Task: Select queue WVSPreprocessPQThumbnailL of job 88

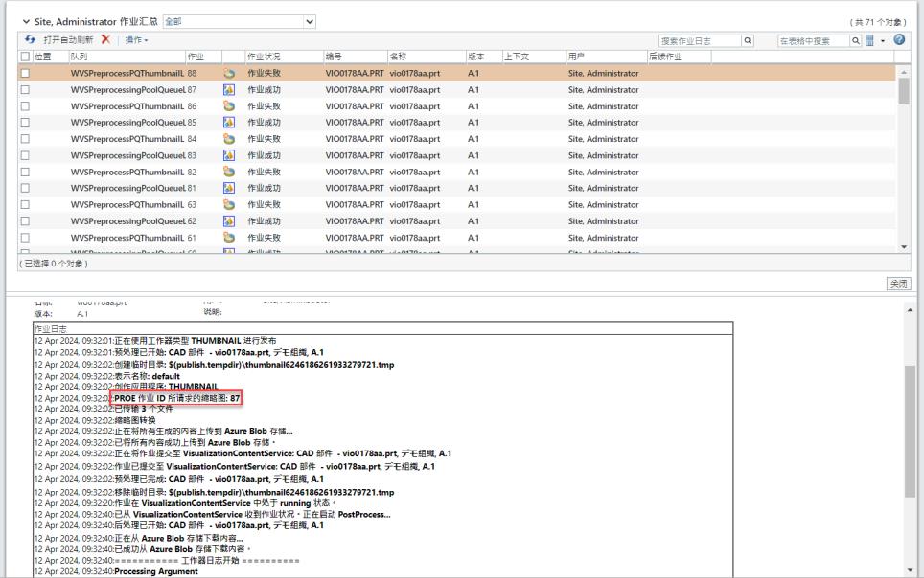Action: [127, 73]
